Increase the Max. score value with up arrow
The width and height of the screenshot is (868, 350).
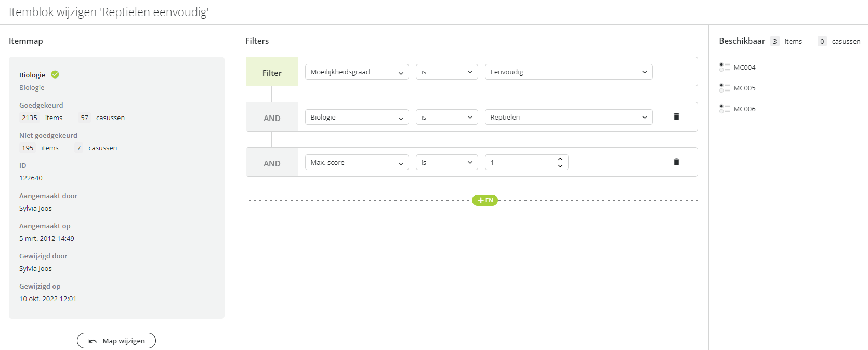[x=560, y=159]
